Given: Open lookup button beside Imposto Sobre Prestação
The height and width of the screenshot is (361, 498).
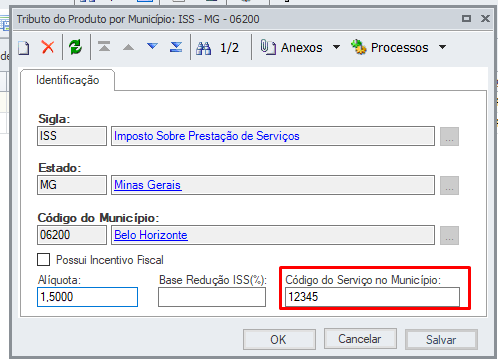Looking at the screenshot, I should coord(449,136).
